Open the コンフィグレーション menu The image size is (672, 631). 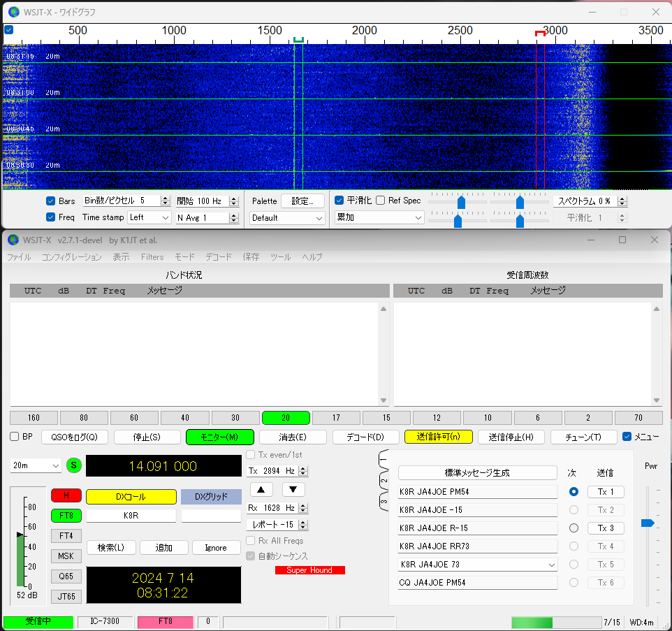click(x=71, y=256)
